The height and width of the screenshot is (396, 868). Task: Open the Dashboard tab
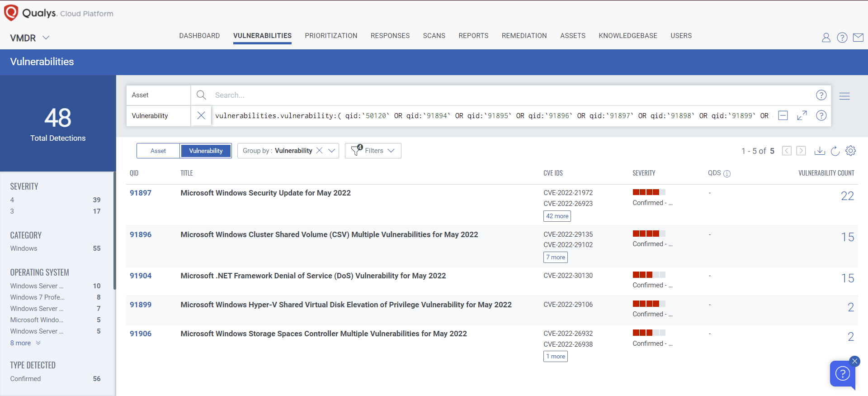pyautogui.click(x=199, y=36)
